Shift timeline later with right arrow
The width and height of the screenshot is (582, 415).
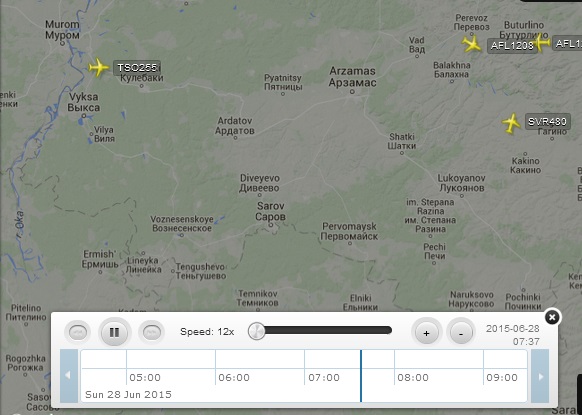pyautogui.click(x=540, y=376)
